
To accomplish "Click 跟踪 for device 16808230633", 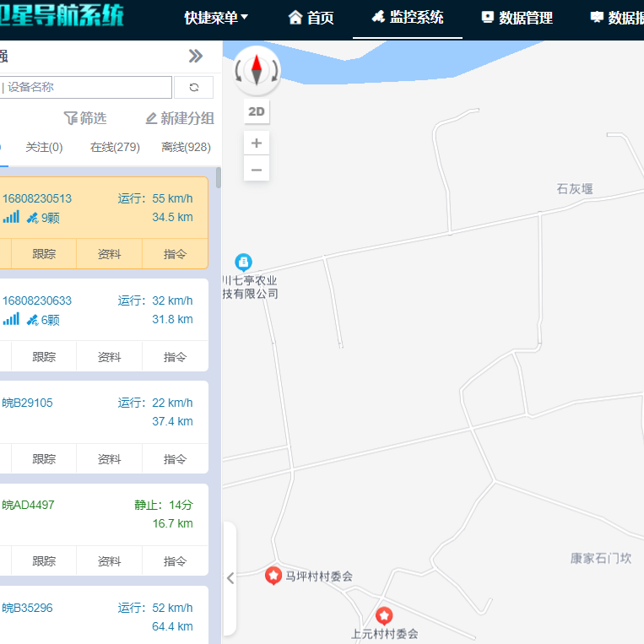I will tap(44, 356).
